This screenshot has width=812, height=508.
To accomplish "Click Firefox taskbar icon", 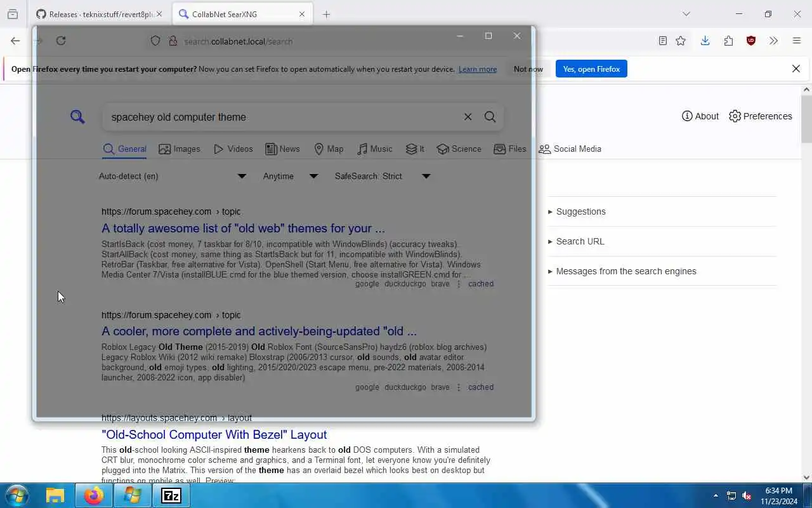I will pos(94,495).
